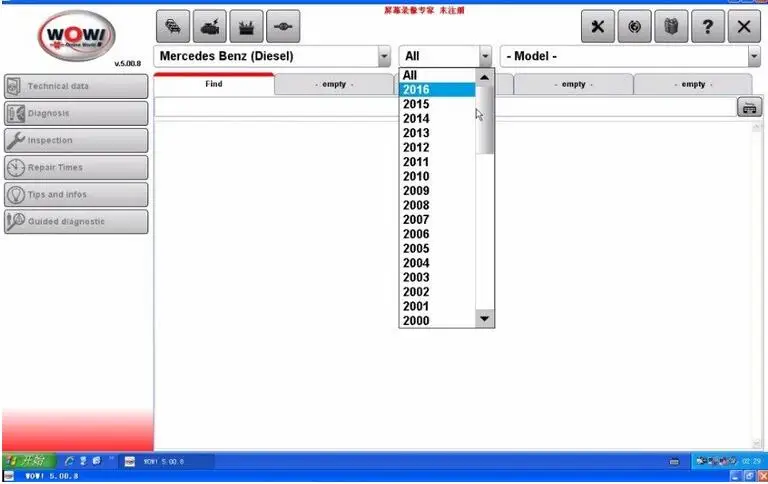Open Tips and infos
The width and height of the screenshot is (768, 484).
[76, 195]
